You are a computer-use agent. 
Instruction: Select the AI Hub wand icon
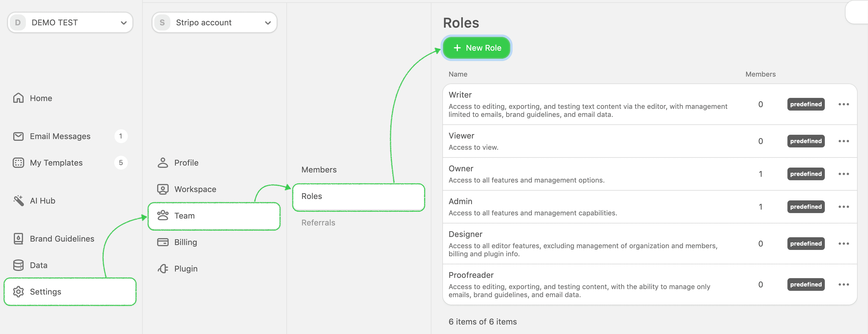(18, 200)
